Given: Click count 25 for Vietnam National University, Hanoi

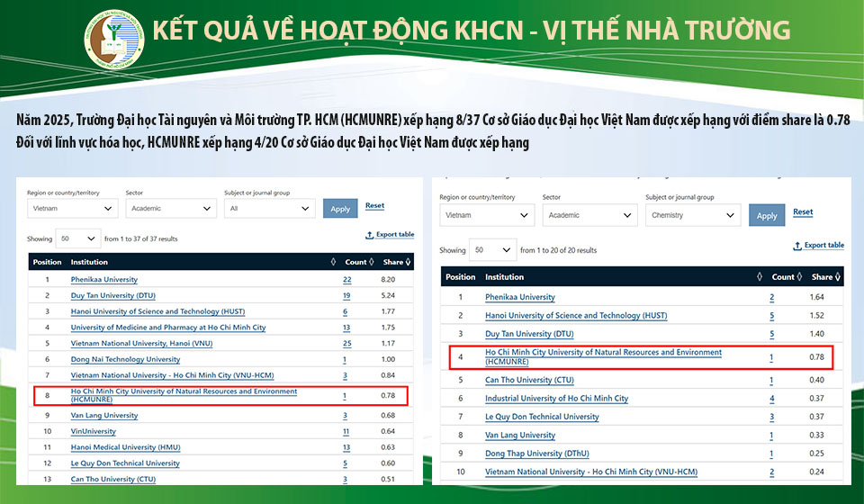Looking at the screenshot, I should pos(346,343).
